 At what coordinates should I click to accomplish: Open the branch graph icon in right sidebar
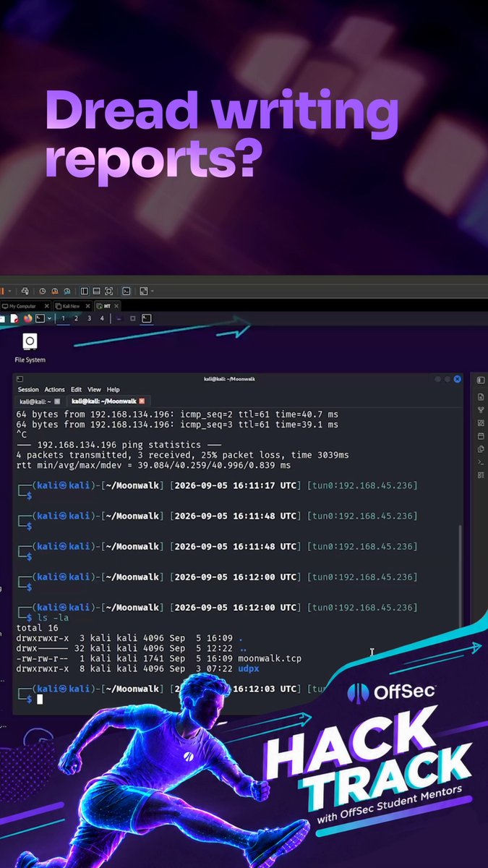(x=481, y=410)
